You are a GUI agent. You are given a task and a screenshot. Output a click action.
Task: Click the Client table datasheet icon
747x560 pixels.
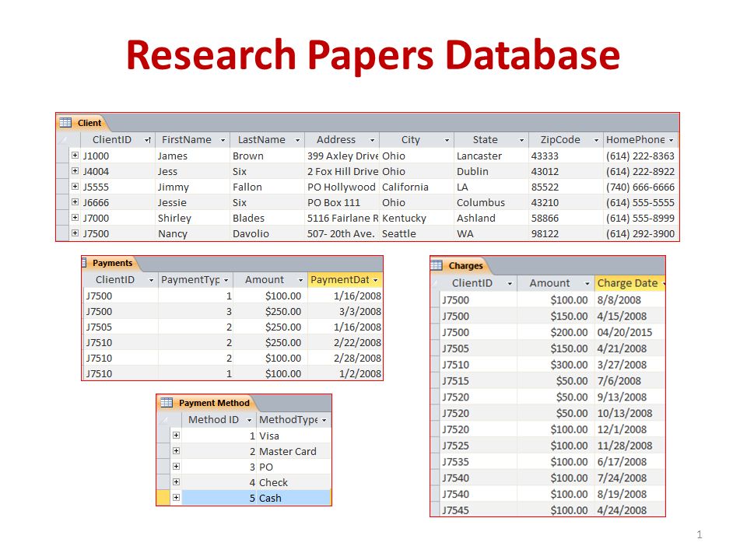coord(65,122)
